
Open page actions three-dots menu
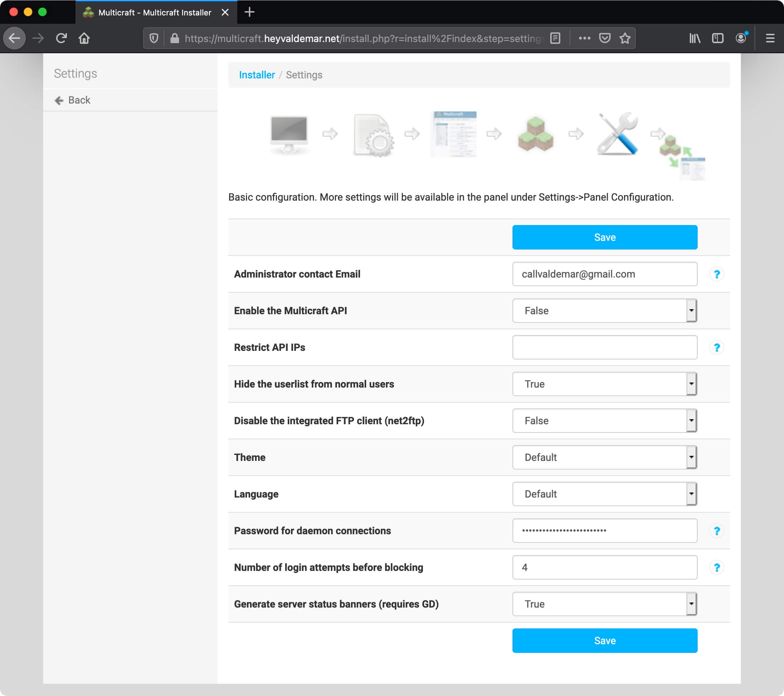tap(584, 38)
